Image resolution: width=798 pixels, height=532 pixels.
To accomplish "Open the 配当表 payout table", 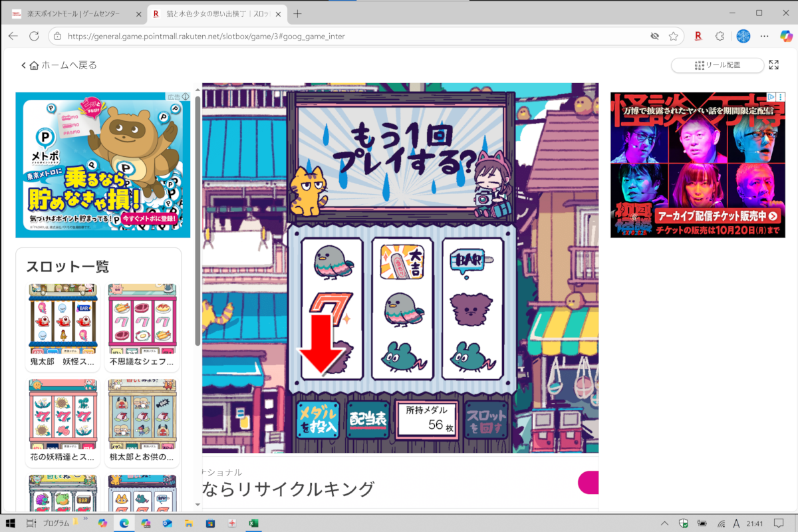I will click(368, 419).
